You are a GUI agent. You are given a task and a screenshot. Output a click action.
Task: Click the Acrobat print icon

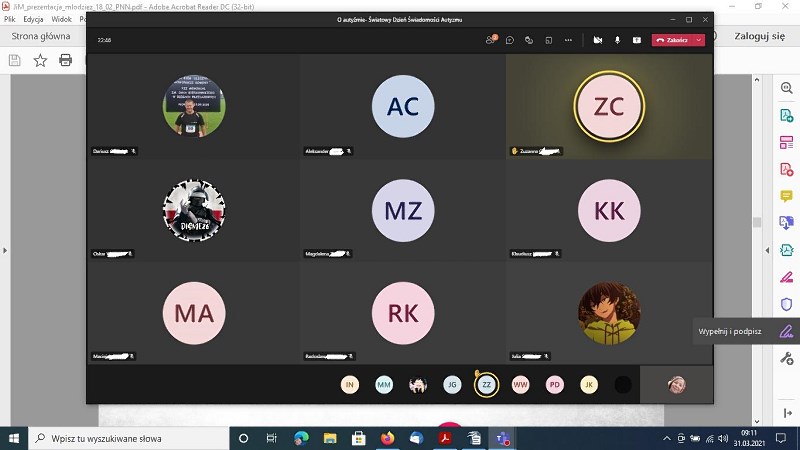point(66,60)
